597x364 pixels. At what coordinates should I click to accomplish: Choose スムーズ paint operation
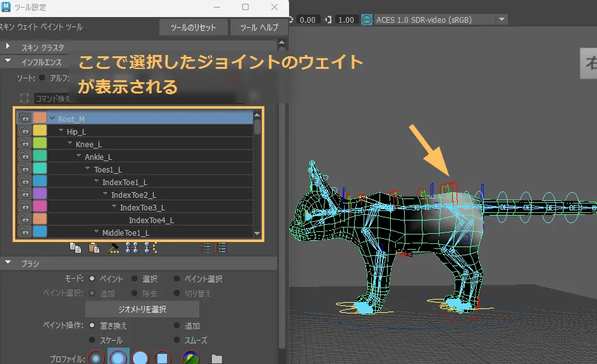177,340
